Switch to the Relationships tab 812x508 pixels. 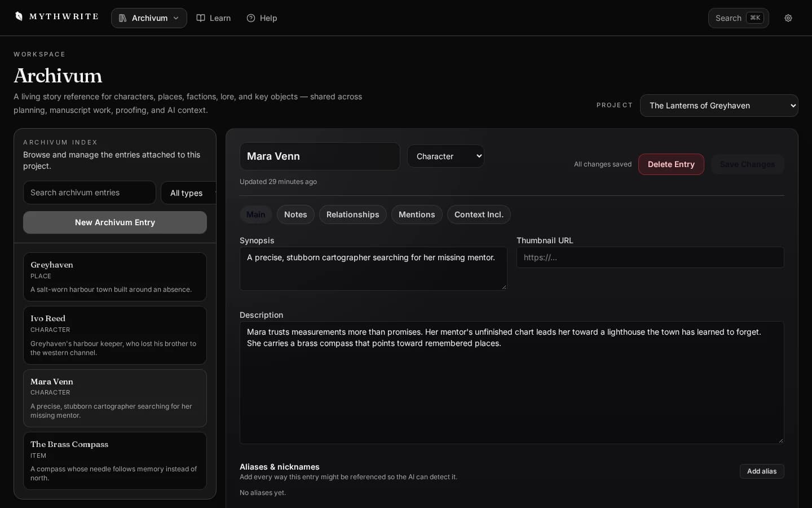[x=352, y=214]
